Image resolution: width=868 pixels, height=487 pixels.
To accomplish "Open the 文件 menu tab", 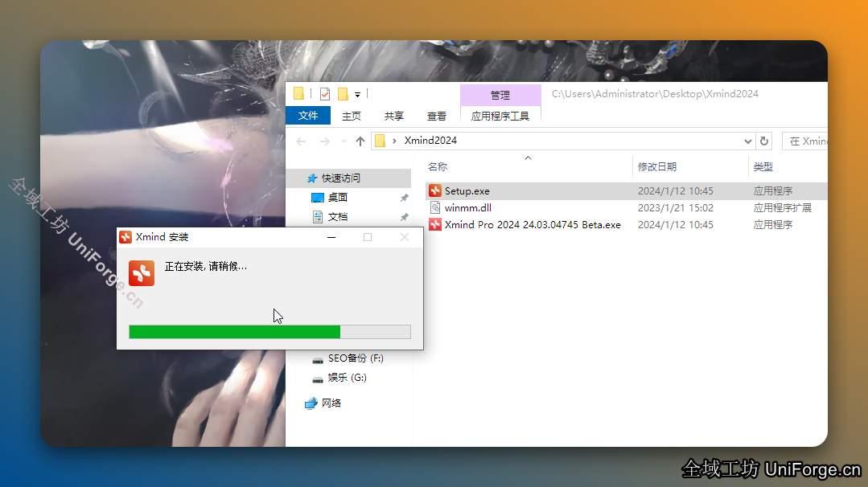I will pos(308,116).
